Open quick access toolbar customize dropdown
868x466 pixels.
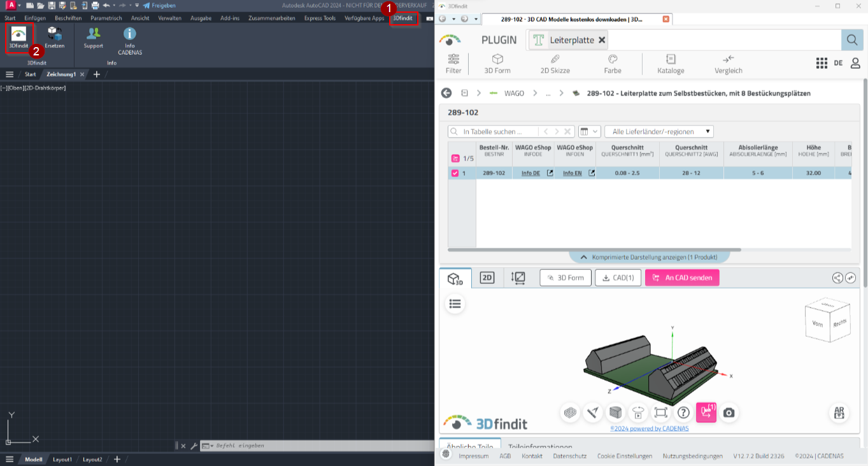[x=137, y=5]
